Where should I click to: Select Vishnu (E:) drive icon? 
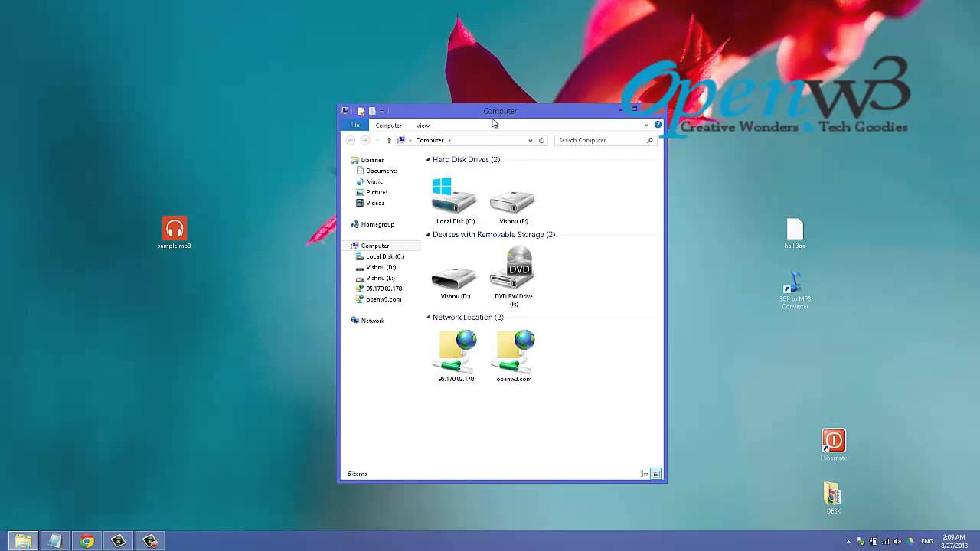[513, 204]
